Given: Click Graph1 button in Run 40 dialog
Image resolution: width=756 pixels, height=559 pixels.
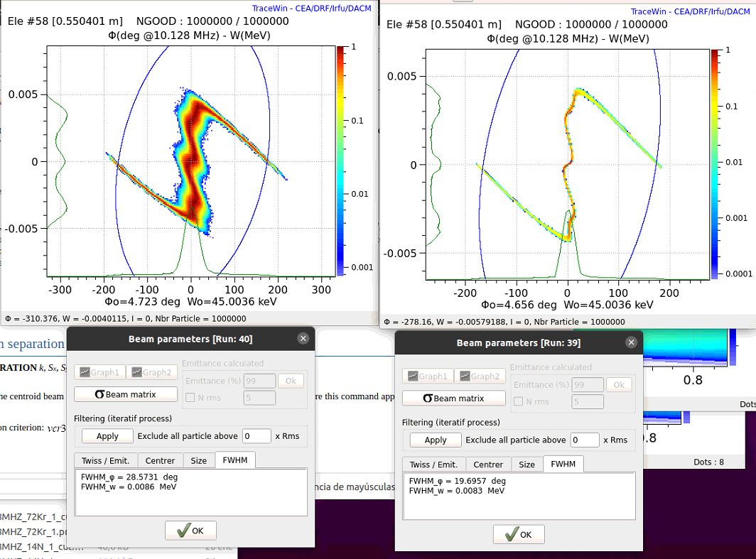Looking at the screenshot, I should coord(99,372).
